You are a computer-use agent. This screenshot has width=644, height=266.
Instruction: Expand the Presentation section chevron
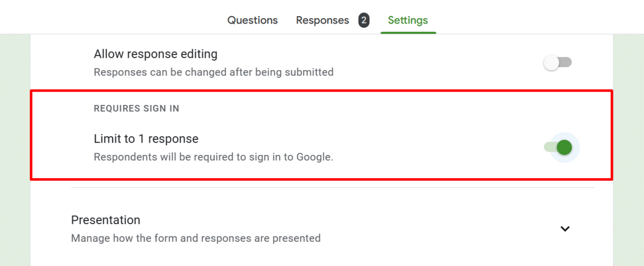point(565,228)
